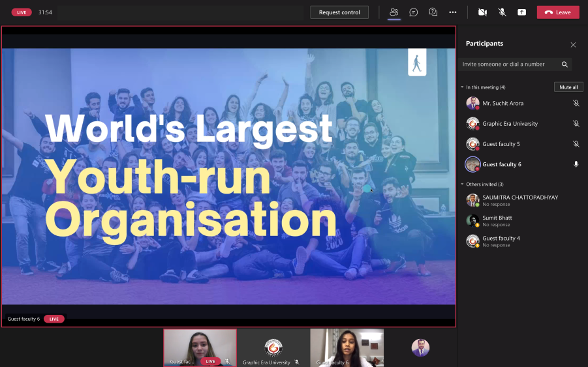Click the search magnifier in the invite box
588x367 pixels.
565,65
